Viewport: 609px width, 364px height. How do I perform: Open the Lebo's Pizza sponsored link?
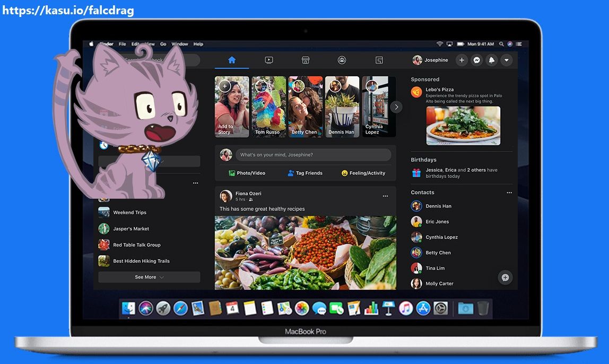(x=440, y=89)
